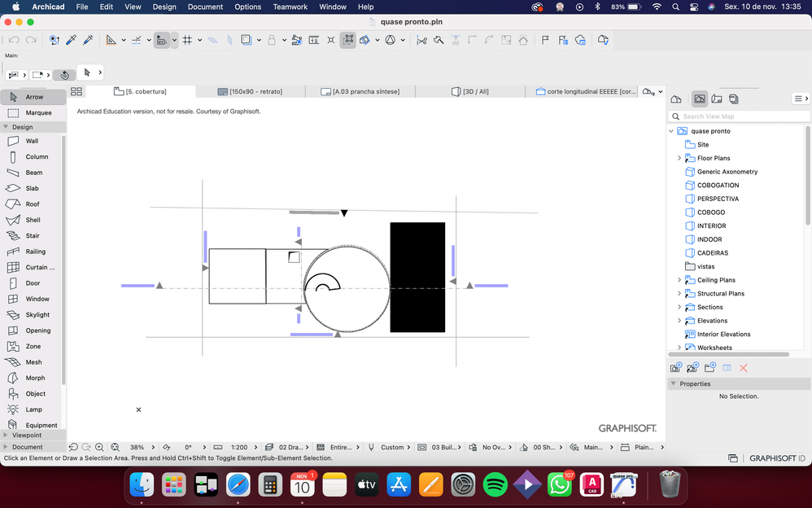Select the Shell tool
The height and width of the screenshot is (508, 812).
[x=33, y=220]
